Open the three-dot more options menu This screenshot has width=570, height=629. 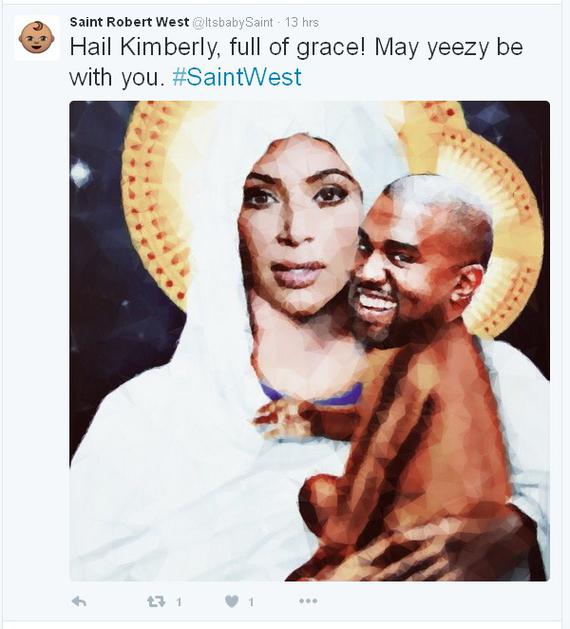(x=308, y=601)
